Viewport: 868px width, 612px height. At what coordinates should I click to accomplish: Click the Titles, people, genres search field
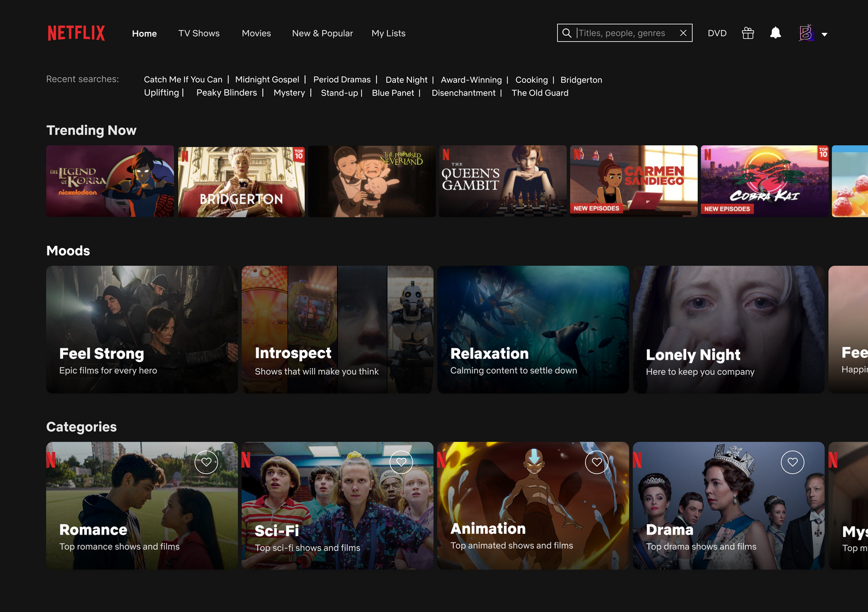click(625, 33)
